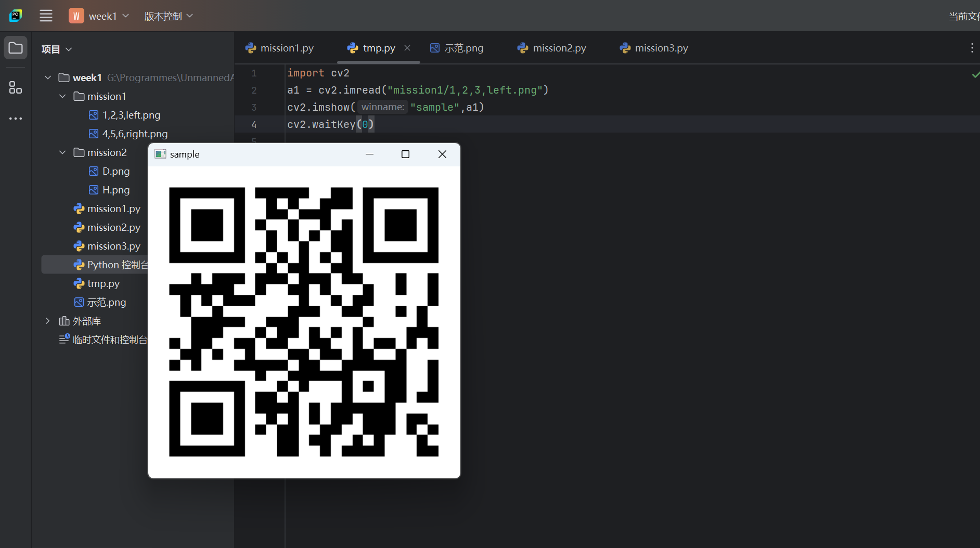Viewport: 980px width, 548px height.
Task: Click the week1 project badge icon
Action: (76, 16)
